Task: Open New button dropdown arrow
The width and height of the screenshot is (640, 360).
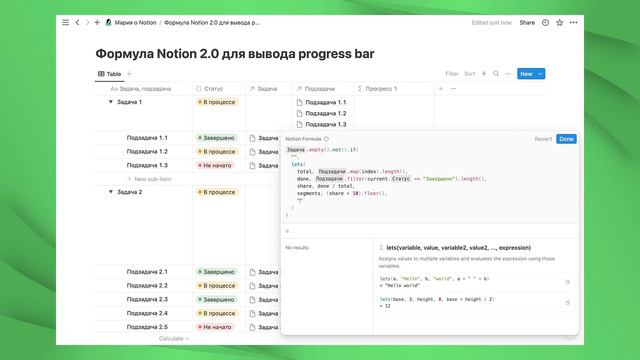Action: (x=540, y=74)
